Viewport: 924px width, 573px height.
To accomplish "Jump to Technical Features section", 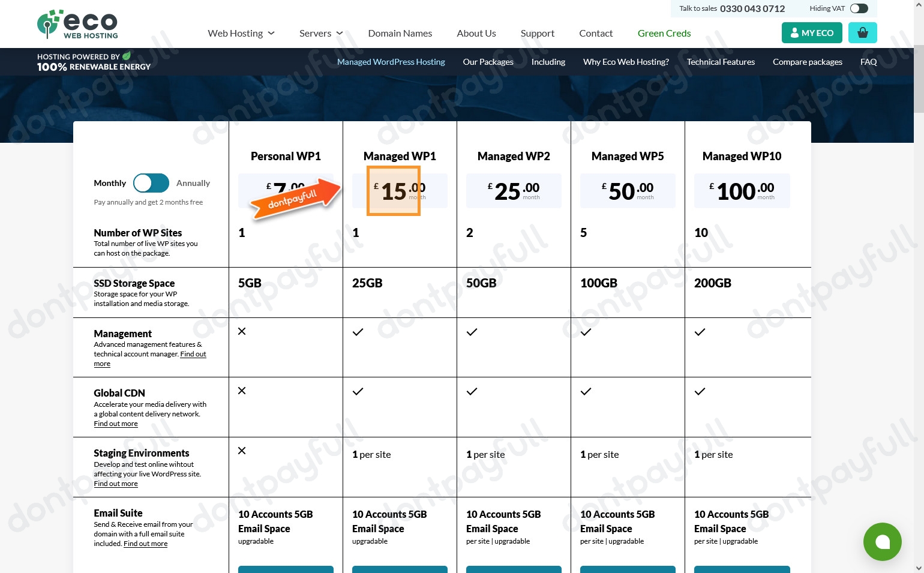I will 721,62.
